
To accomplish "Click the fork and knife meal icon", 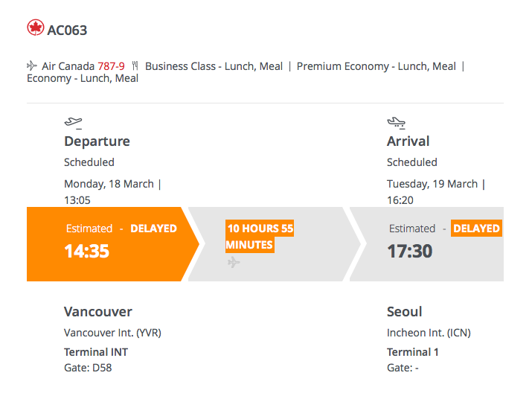I will click(135, 66).
